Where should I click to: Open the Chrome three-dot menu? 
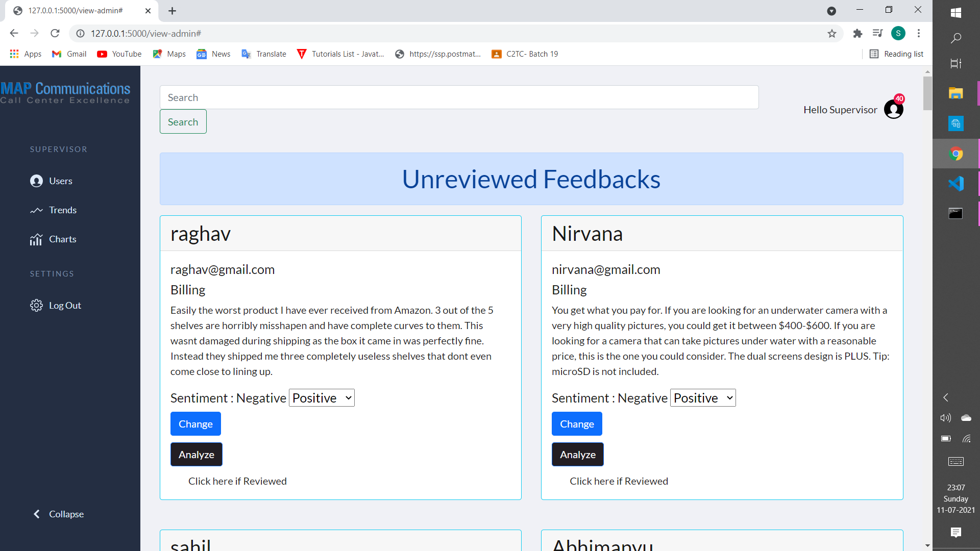coord(919,33)
